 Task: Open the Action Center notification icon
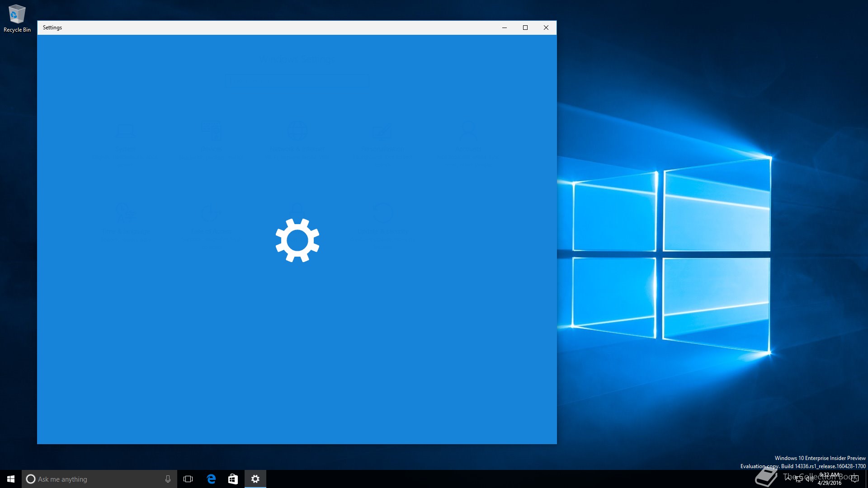coord(854,479)
